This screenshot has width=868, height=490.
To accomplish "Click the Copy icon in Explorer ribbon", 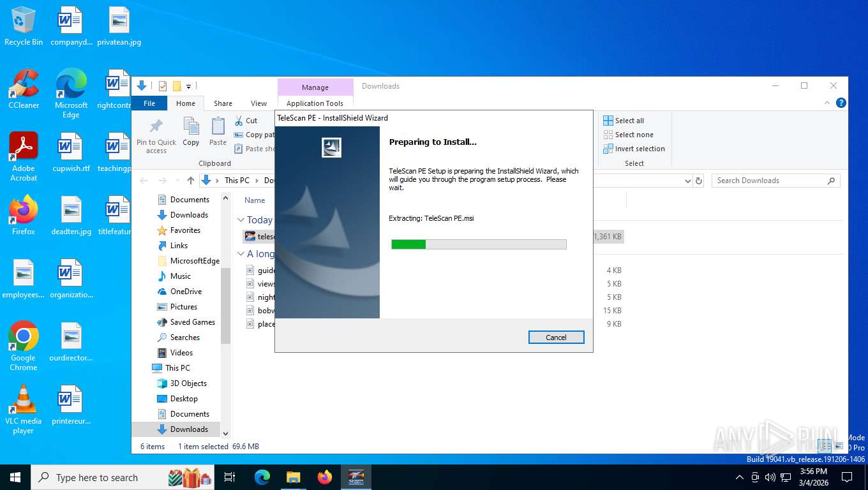I will (191, 132).
